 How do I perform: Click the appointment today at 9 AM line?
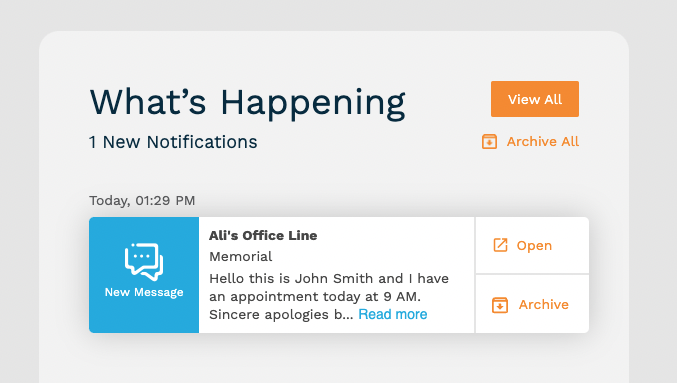point(315,297)
